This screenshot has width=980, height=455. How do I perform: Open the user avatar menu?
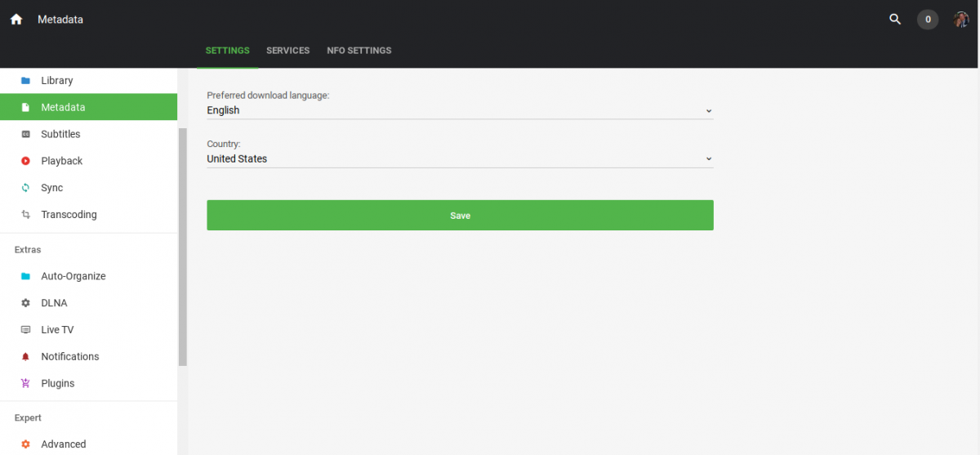click(961, 20)
